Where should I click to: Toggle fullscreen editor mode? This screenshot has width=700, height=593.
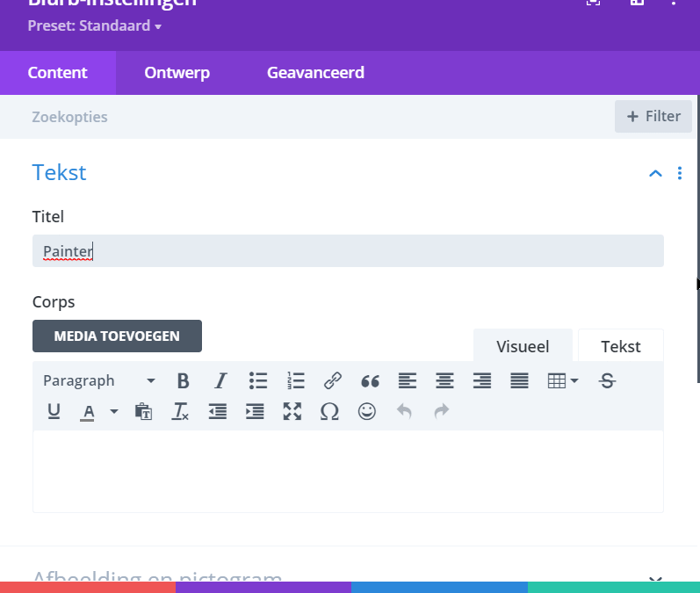[292, 410]
